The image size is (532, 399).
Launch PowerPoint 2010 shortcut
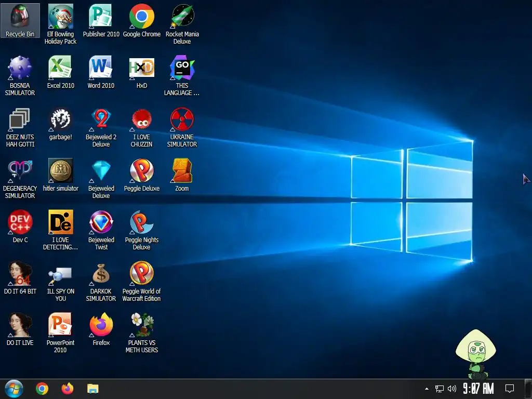[60, 333]
